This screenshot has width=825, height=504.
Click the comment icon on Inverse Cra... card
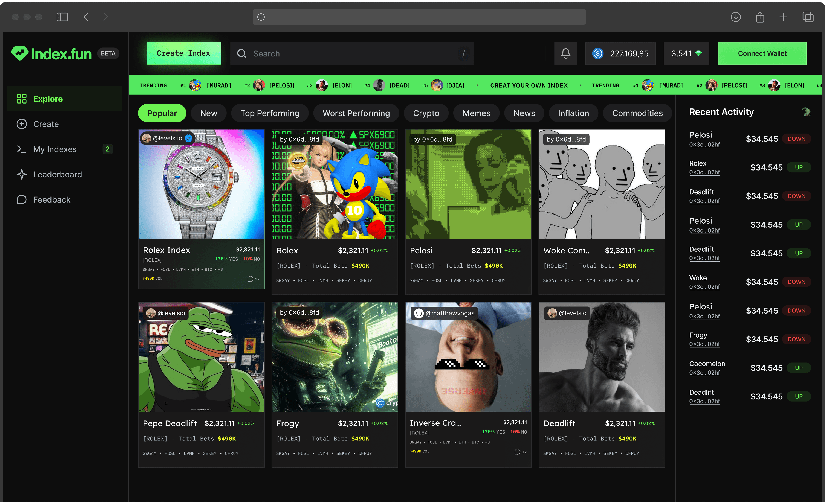tap(517, 452)
